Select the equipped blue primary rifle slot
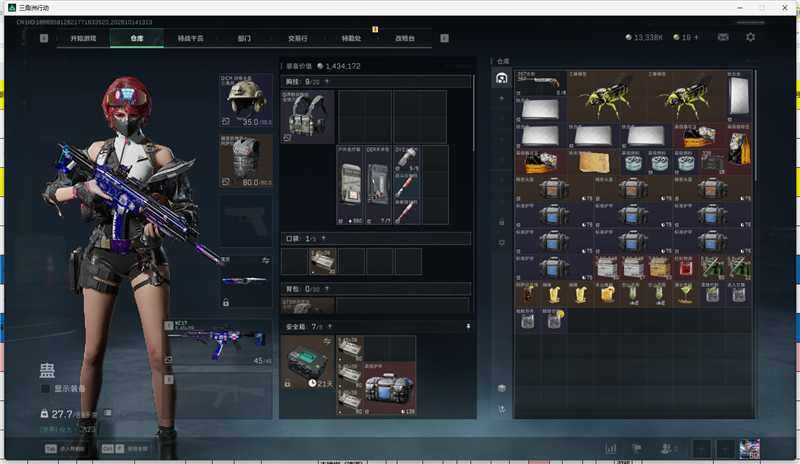The width and height of the screenshot is (800, 464). (x=218, y=342)
